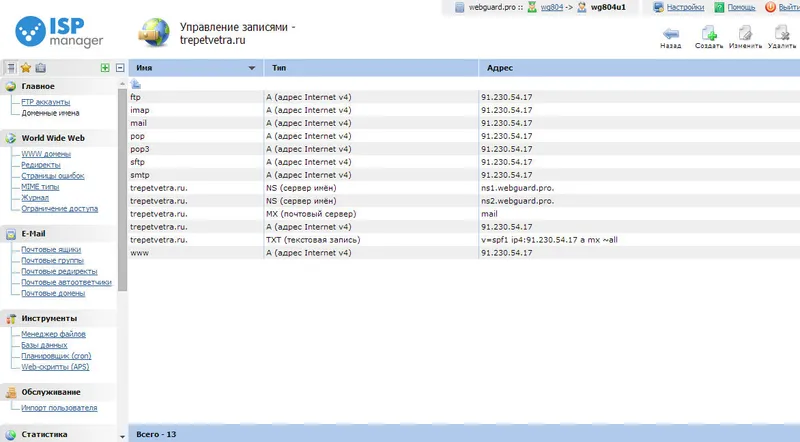The image size is (800, 442).
Task: Sort by Имя column dropdown arrow
Action: pyautogui.click(x=252, y=68)
